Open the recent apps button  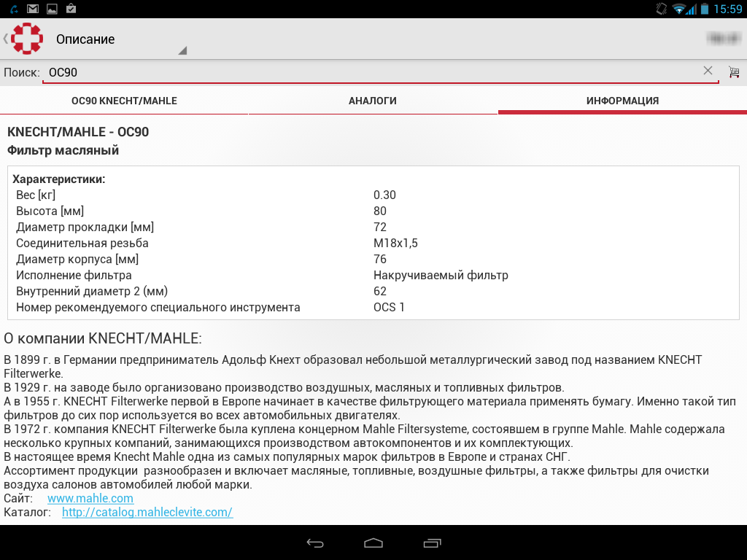tap(432, 543)
